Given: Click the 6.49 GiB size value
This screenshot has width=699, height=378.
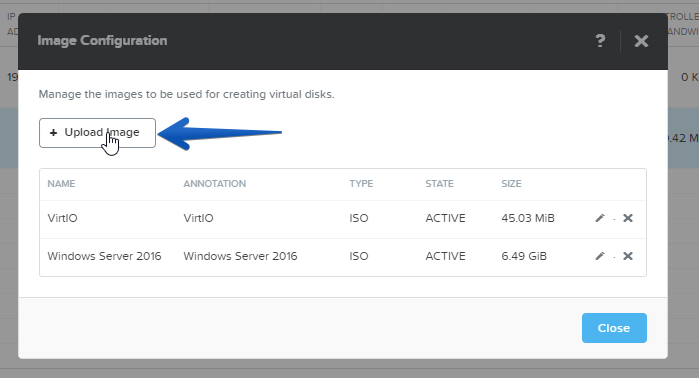Looking at the screenshot, I should [524, 256].
